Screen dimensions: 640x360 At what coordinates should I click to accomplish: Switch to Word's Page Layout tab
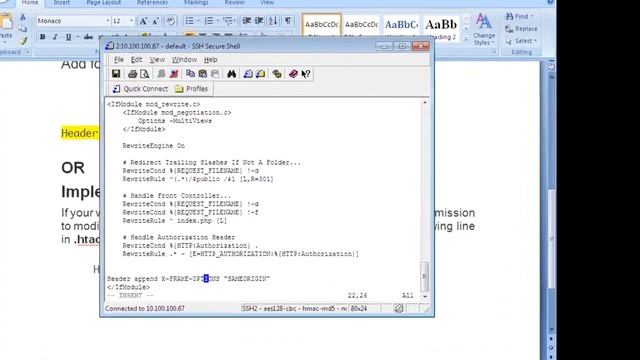click(x=104, y=3)
